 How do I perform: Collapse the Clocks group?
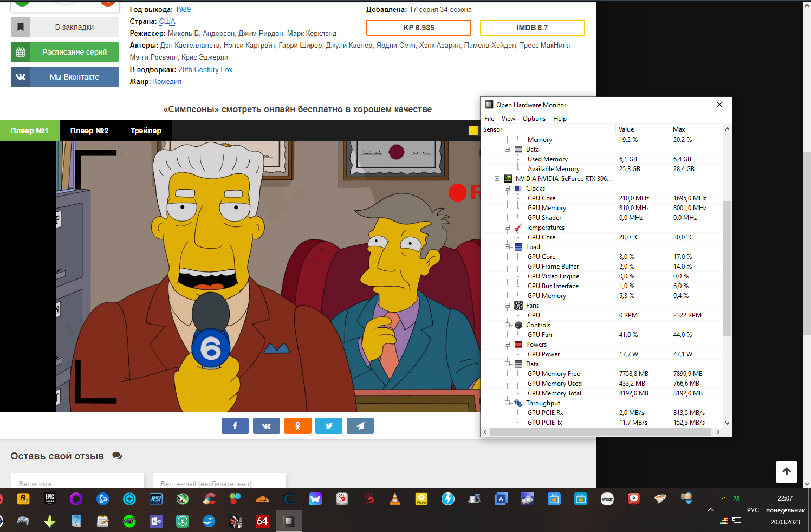508,189
